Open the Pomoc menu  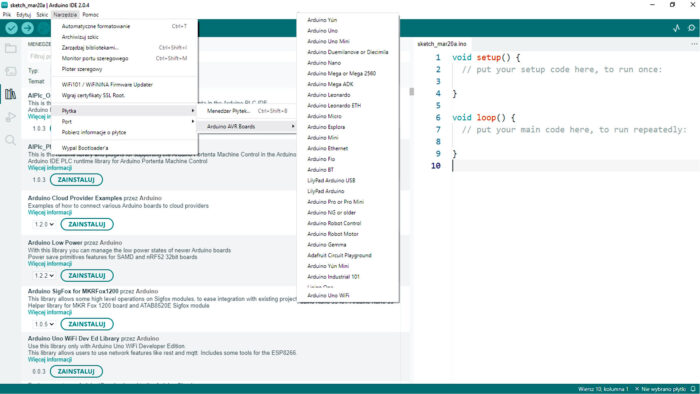click(x=91, y=15)
